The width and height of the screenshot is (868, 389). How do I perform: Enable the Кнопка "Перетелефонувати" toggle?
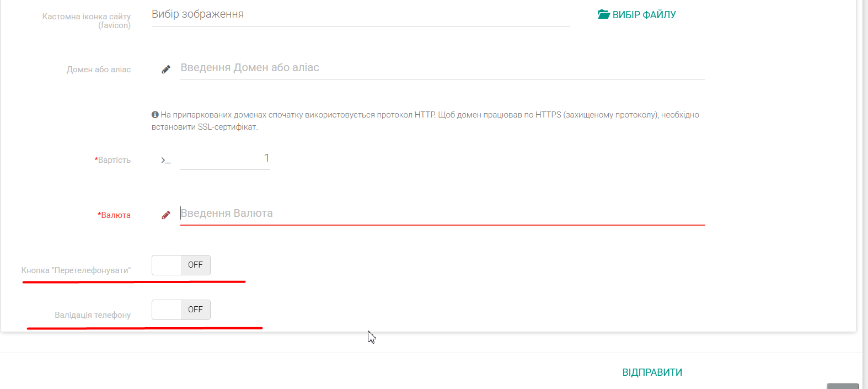point(181,265)
